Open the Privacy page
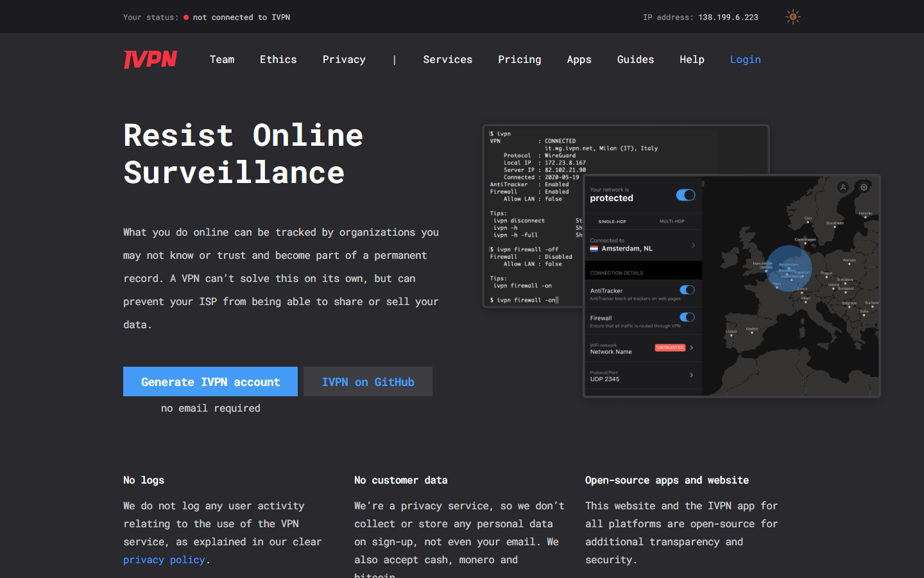Viewport: 924px width, 578px height. [344, 59]
